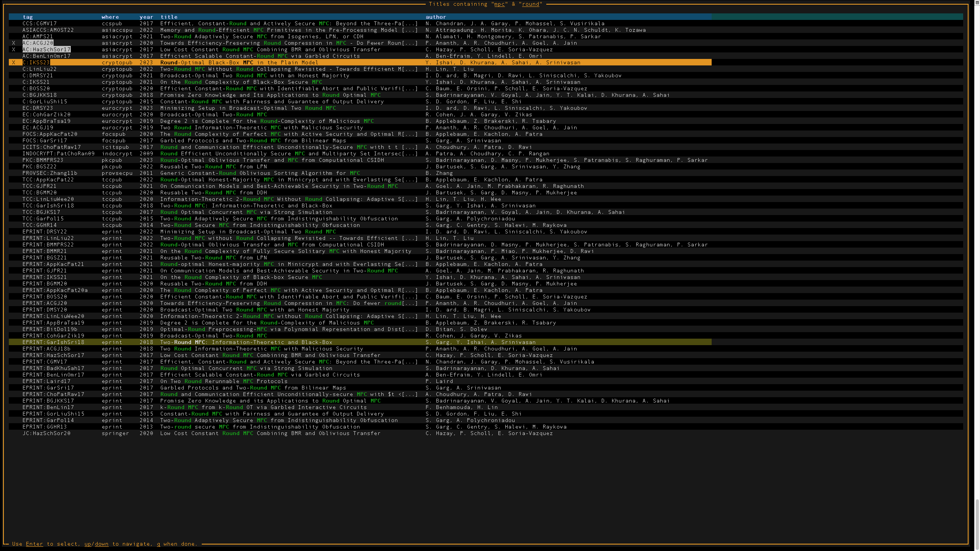Click 'mpc' keyword in the panel title
The height and width of the screenshot is (551, 980).
click(x=499, y=4)
